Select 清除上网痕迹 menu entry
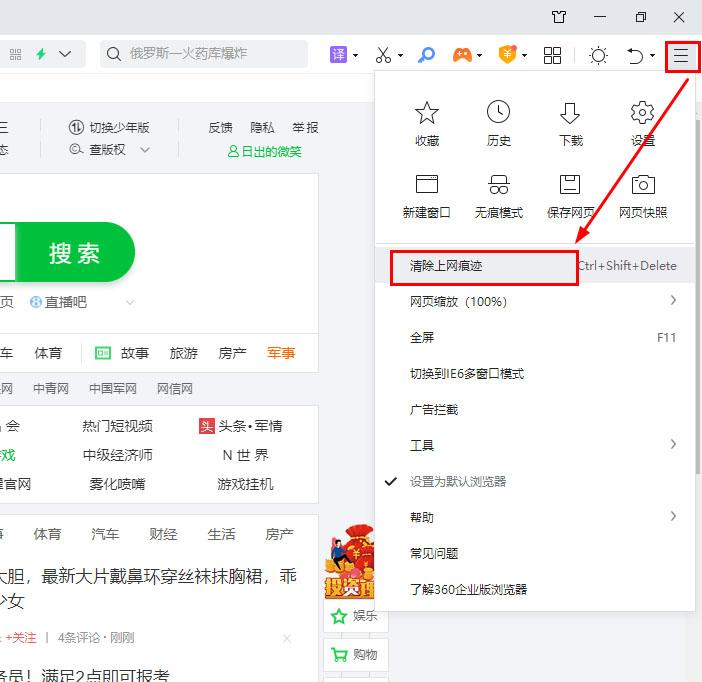Viewport: 702px width, 682px height. [446, 266]
